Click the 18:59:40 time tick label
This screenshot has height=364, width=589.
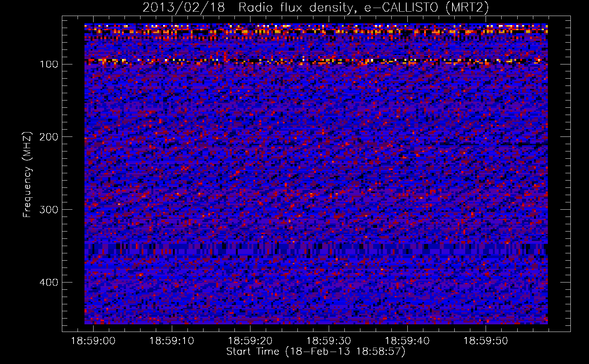(407, 341)
